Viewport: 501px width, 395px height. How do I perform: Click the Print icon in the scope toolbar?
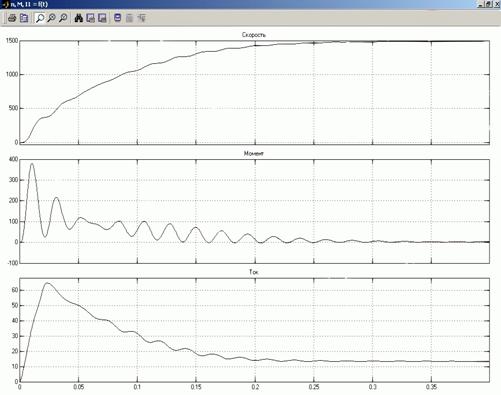pyautogui.click(x=12, y=18)
